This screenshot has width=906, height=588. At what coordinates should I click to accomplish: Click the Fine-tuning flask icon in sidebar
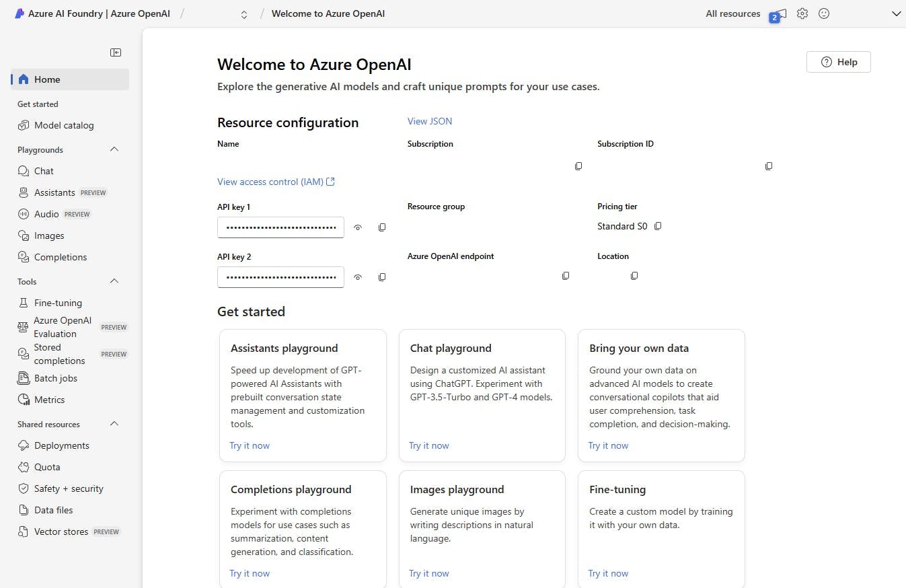24,303
